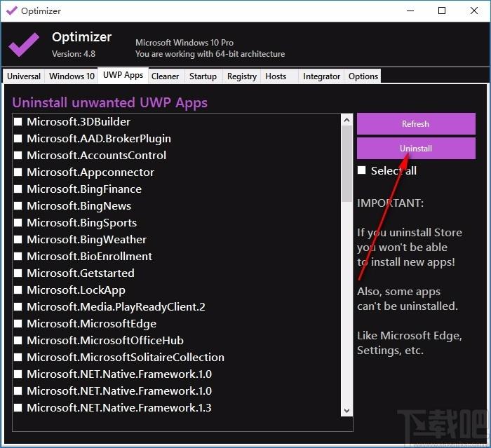Viewport: 491px width, 448px height.
Task: Check the Microsoft.BingWeather checkbox
Action: coord(18,240)
